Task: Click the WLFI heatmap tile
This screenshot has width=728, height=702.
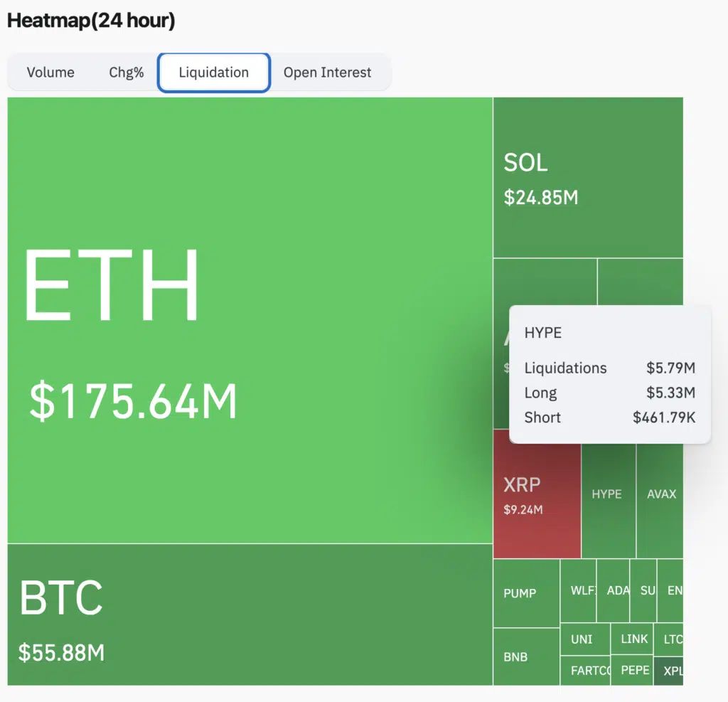Action: (x=578, y=590)
